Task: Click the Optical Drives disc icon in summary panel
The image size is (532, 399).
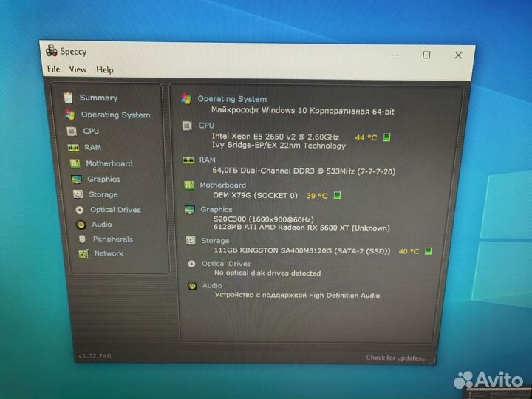Action: 191,264
